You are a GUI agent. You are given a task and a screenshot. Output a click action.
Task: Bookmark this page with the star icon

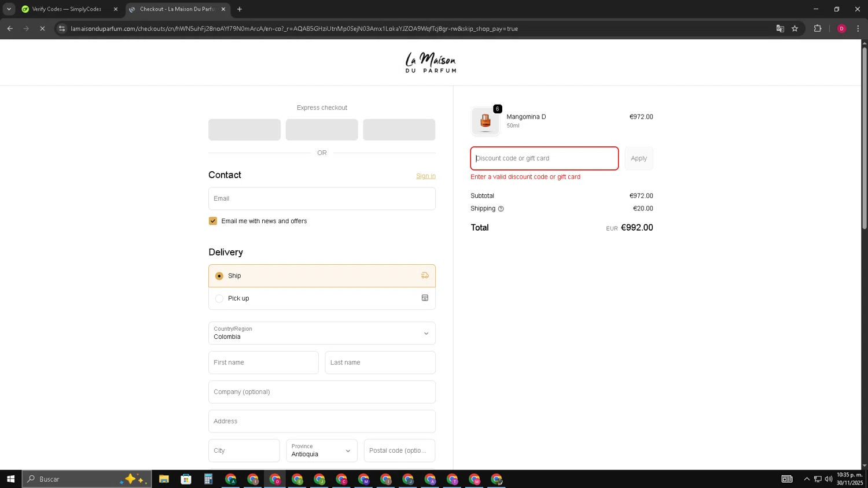click(x=795, y=28)
